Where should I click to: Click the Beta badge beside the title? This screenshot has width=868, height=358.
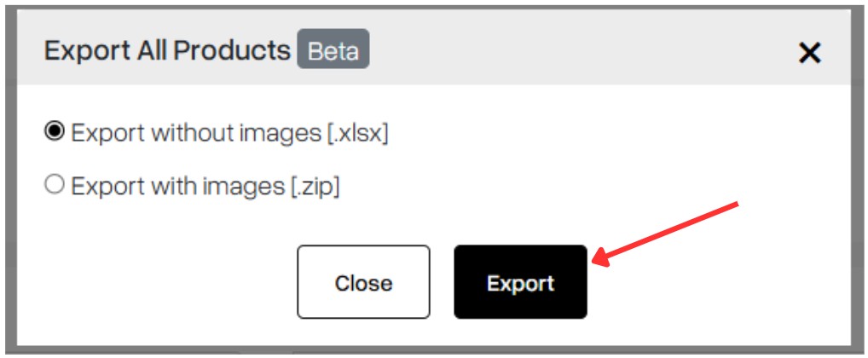click(x=333, y=49)
